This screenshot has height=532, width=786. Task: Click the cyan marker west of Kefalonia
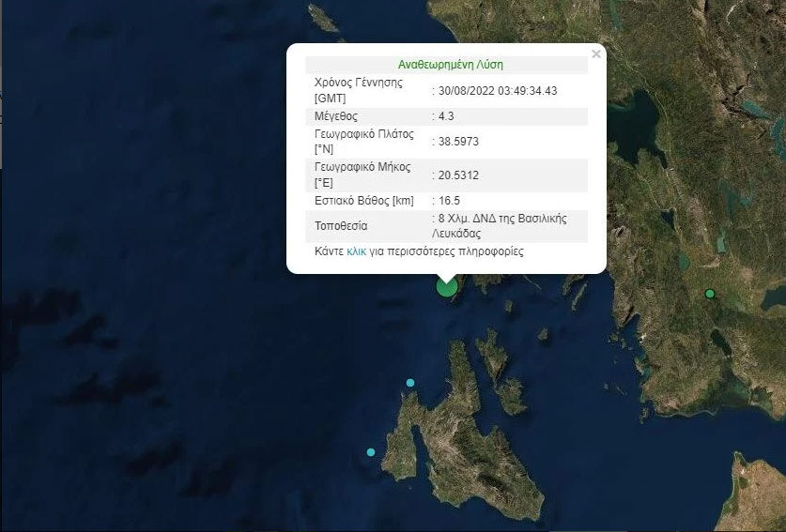pos(371,452)
